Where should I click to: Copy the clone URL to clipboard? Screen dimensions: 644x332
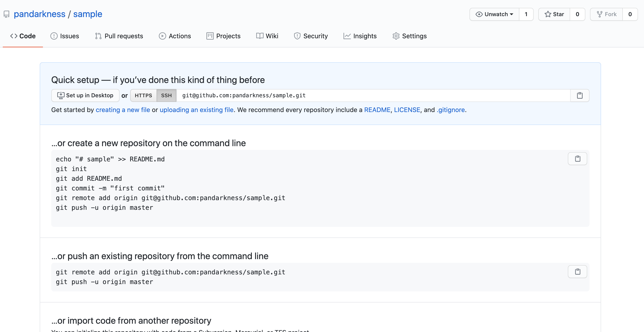580,95
